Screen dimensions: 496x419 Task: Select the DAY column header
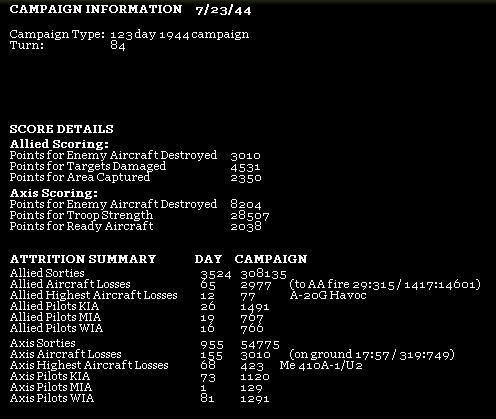tap(208, 259)
